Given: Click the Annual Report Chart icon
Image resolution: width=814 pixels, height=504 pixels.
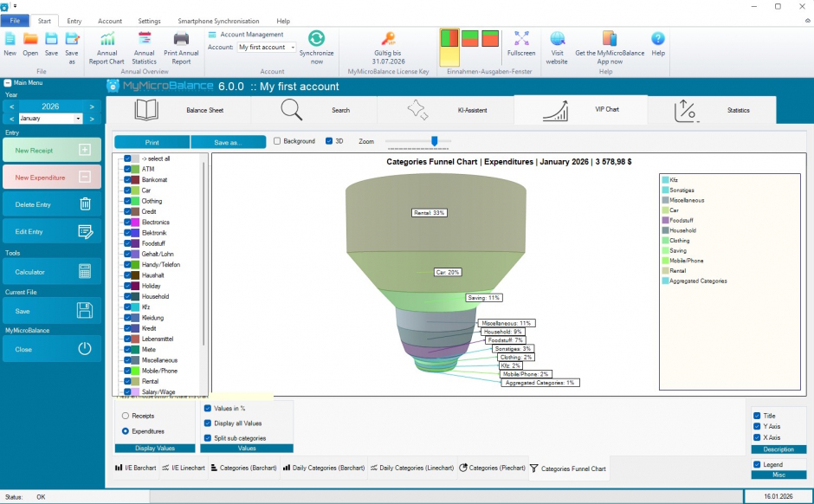Looking at the screenshot, I should [107, 39].
